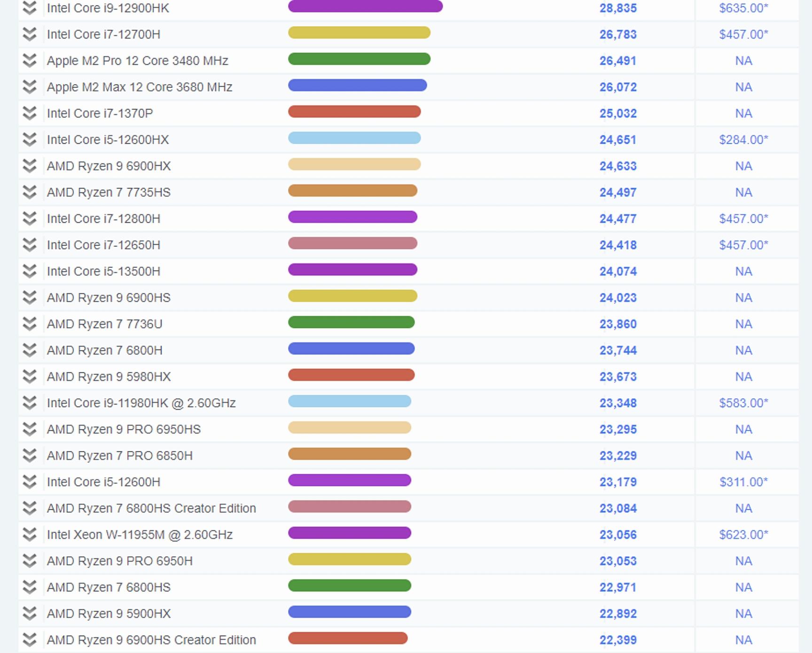The height and width of the screenshot is (653, 812).
Task: Expand the Intel Core i7-1370P row chevron
Action: tap(30, 113)
